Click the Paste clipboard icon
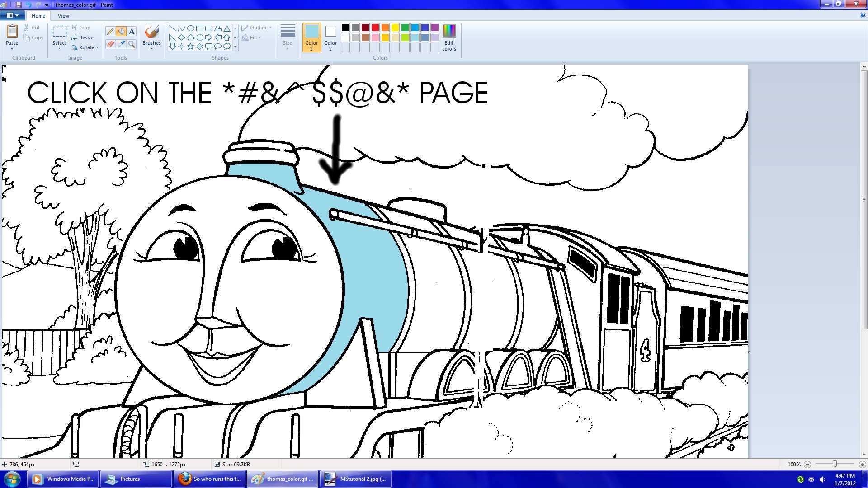 click(x=12, y=32)
